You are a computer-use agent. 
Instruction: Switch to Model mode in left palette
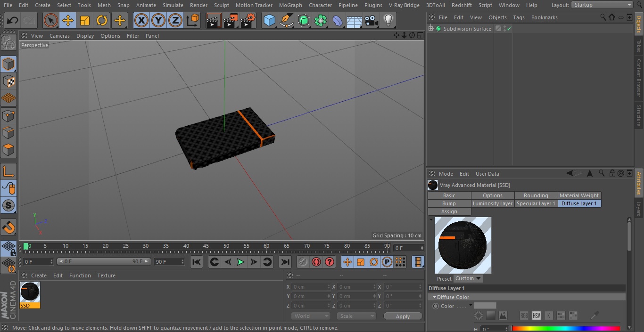[x=8, y=64]
